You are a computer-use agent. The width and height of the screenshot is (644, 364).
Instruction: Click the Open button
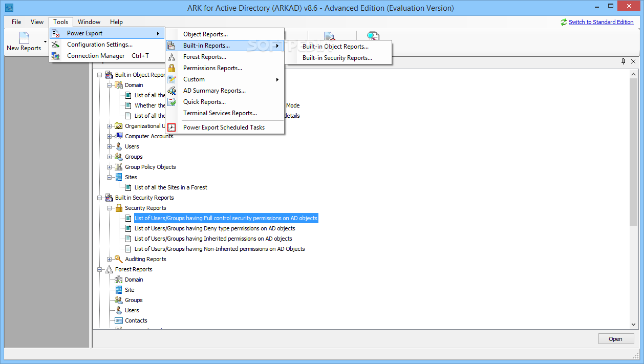coord(616,339)
